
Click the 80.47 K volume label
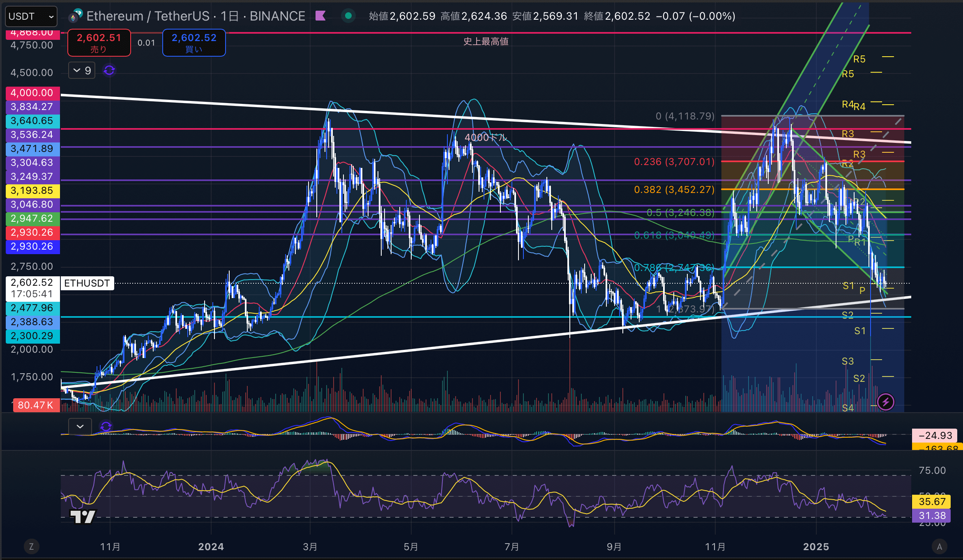click(36, 405)
